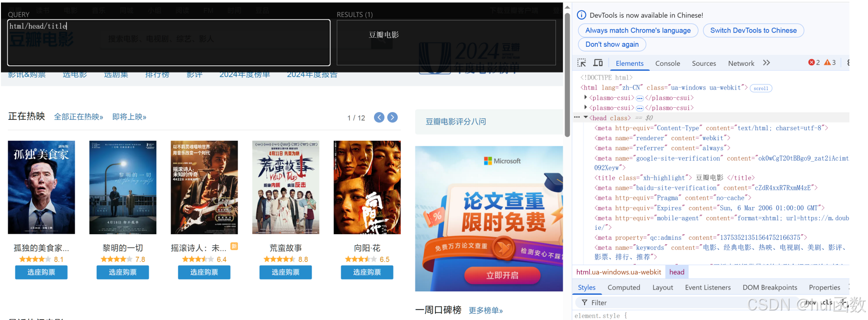The height and width of the screenshot is (320, 868).
Task: Expand the first plasmo-csui tree node
Action: point(585,97)
